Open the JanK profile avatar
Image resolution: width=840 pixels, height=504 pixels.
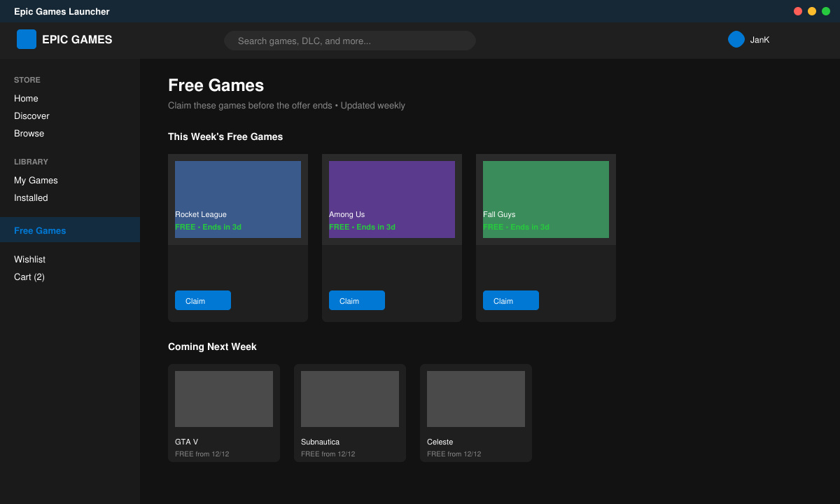[x=736, y=39]
